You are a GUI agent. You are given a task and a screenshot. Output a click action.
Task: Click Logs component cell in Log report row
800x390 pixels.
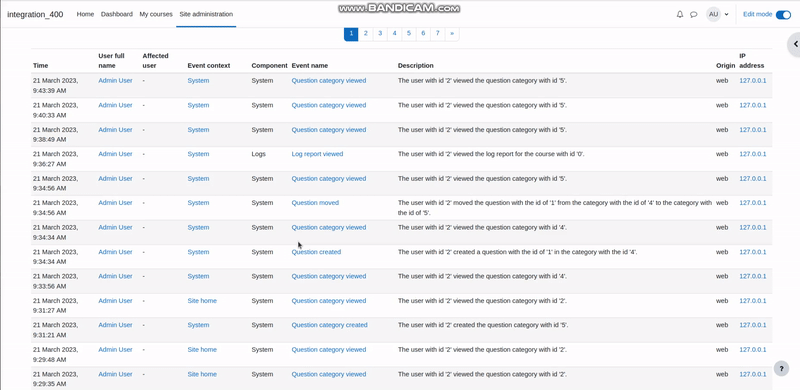258,154
